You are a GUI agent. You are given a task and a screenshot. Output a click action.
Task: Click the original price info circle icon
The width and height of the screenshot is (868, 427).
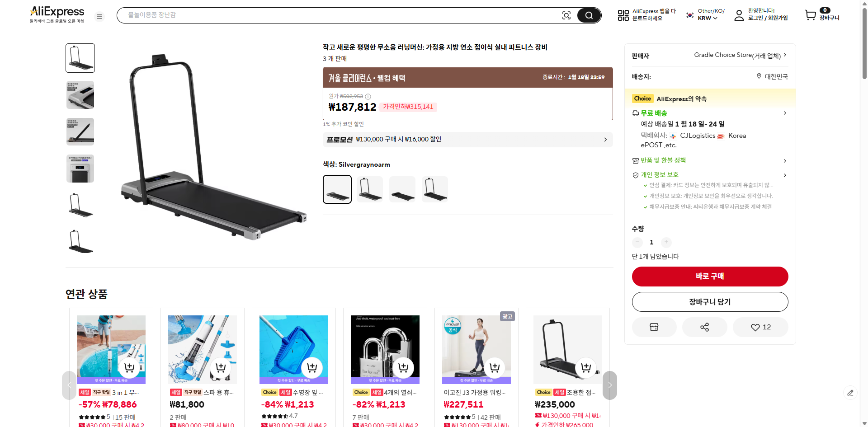[368, 96]
